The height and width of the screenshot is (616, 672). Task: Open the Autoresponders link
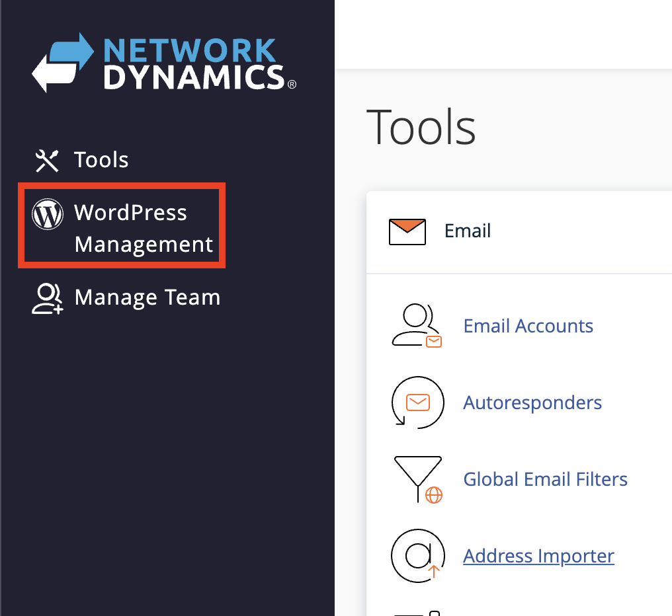pyautogui.click(x=532, y=403)
